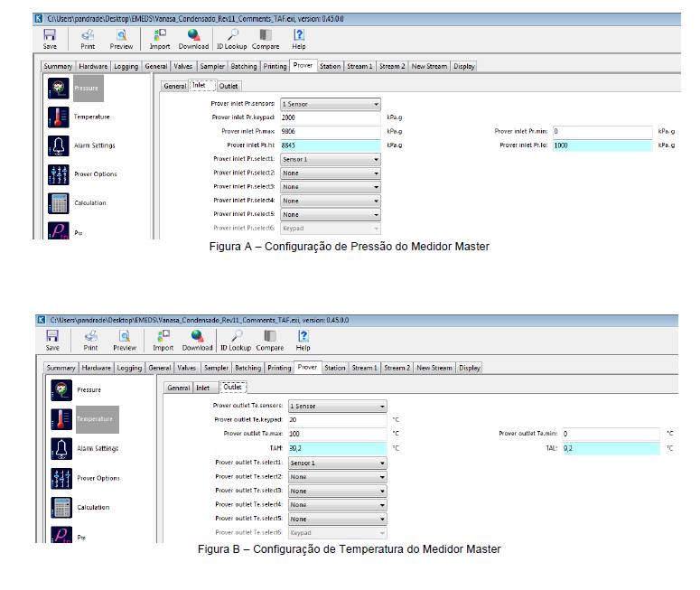The width and height of the screenshot is (700, 590).
Task: Open Display tab in bottom window
Action: 470,368
